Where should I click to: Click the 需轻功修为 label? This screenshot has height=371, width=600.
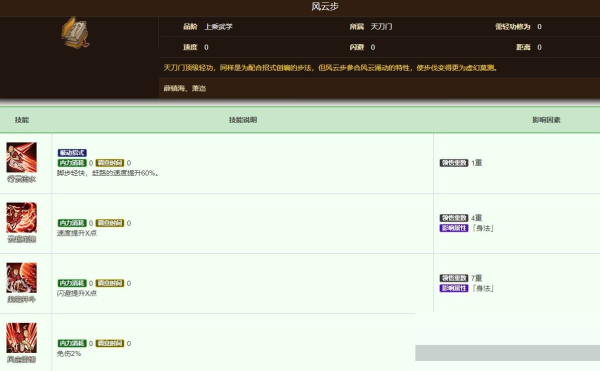(513, 27)
